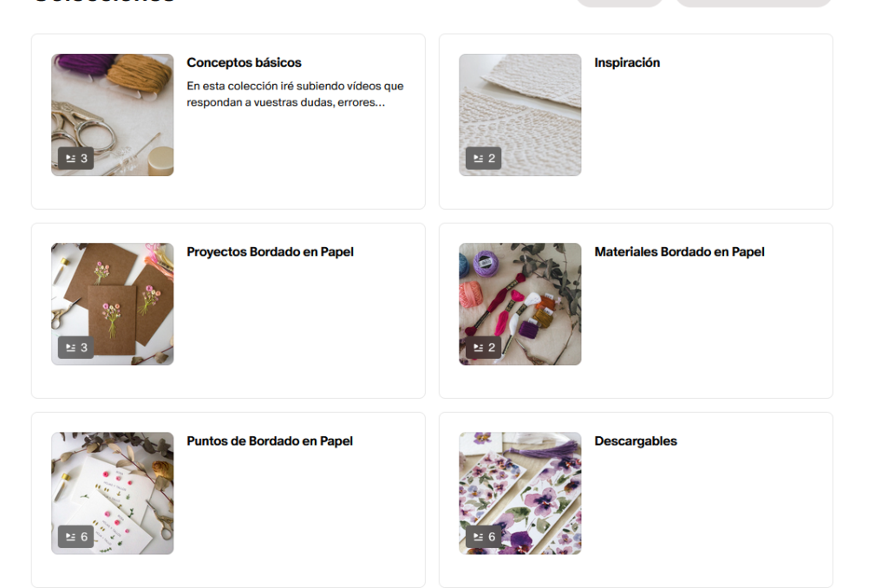The width and height of the screenshot is (888, 588).
Task: Select the colorful thread skeins thumbnail
Action: [520, 304]
